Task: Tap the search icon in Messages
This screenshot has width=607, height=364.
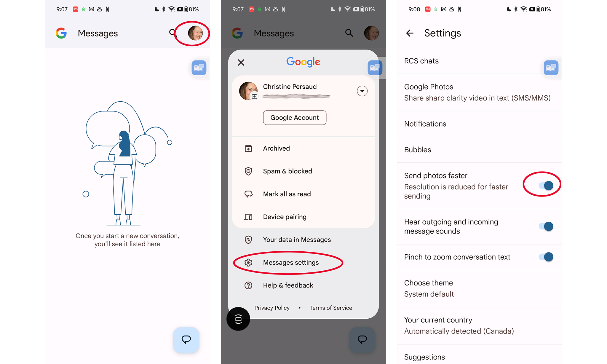Action: point(172,33)
